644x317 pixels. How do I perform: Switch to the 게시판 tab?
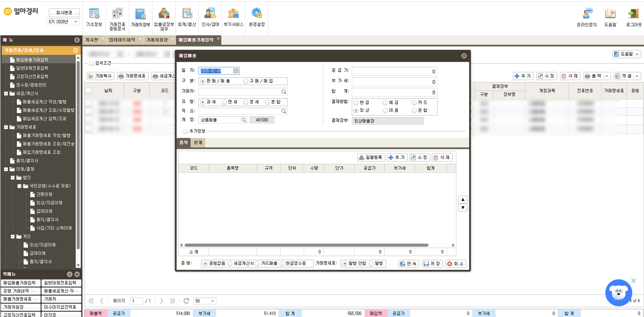[x=92, y=40]
